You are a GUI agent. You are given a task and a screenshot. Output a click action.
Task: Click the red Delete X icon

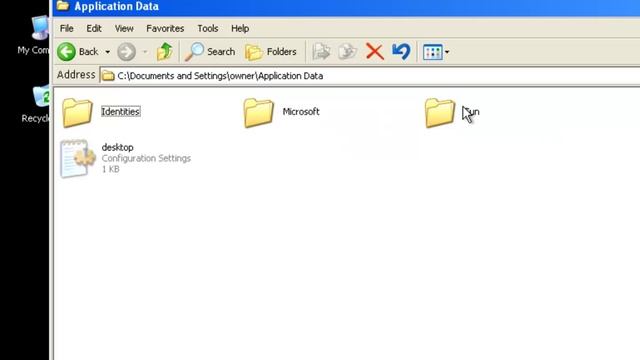[375, 52]
